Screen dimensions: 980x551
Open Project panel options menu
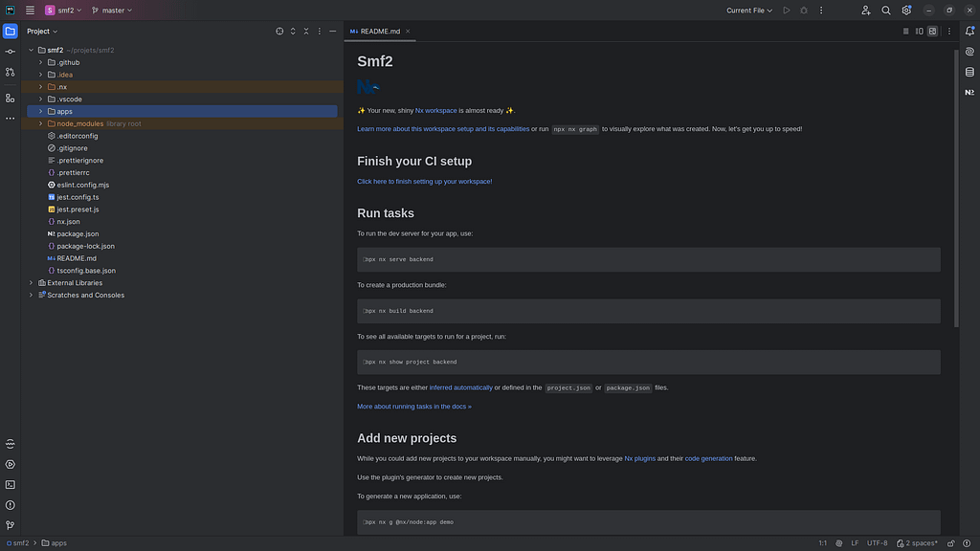point(320,32)
